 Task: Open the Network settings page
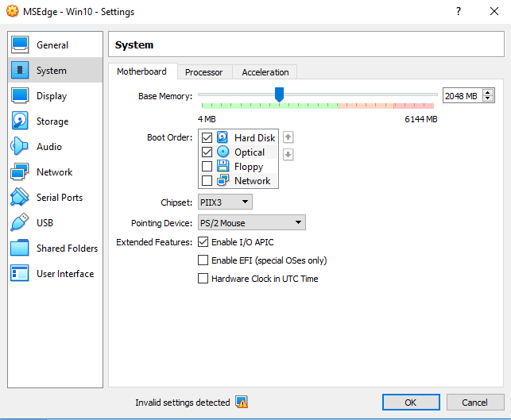pos(55,171)
